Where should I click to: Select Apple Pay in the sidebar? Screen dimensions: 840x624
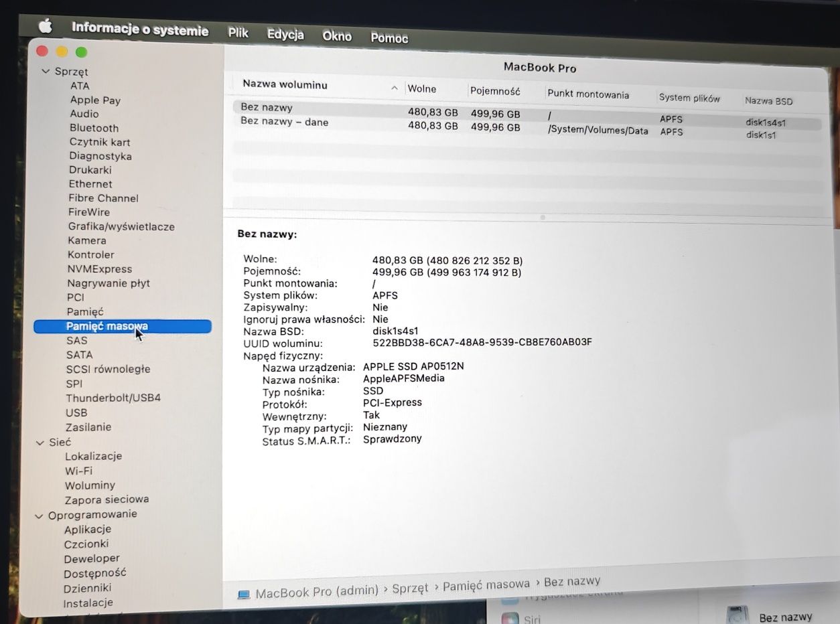[x=95, y=100]
